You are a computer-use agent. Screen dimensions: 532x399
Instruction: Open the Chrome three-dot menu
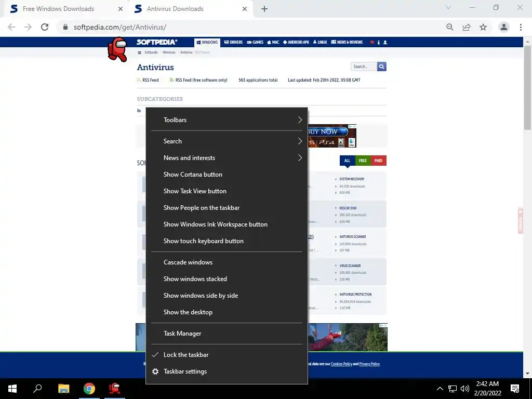click(x=521, y=27)
